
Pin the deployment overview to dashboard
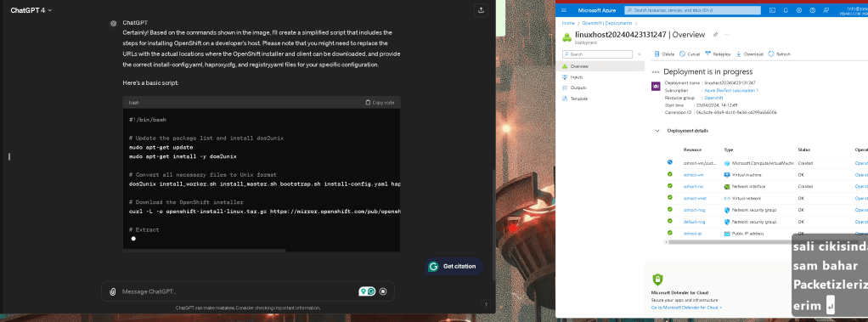pos(715,34)
